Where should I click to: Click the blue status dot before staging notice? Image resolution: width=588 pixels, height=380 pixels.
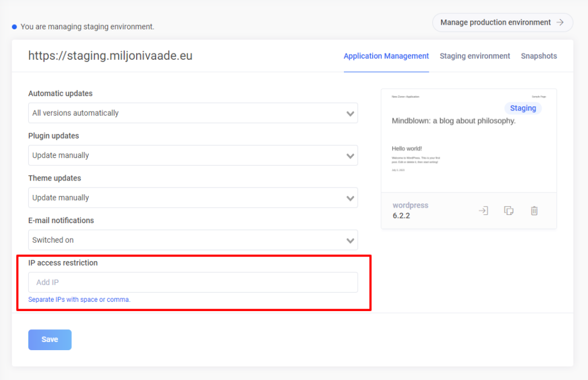point(14,26)
